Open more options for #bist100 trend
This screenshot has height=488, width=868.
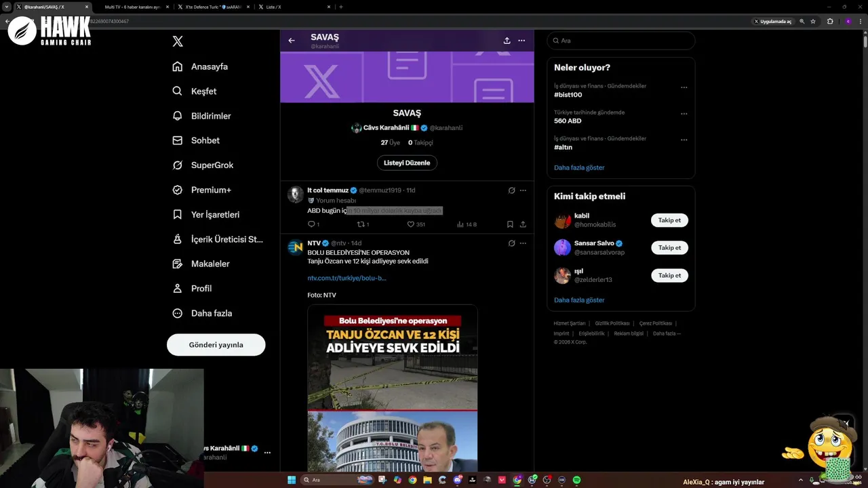tap(684, 87)
